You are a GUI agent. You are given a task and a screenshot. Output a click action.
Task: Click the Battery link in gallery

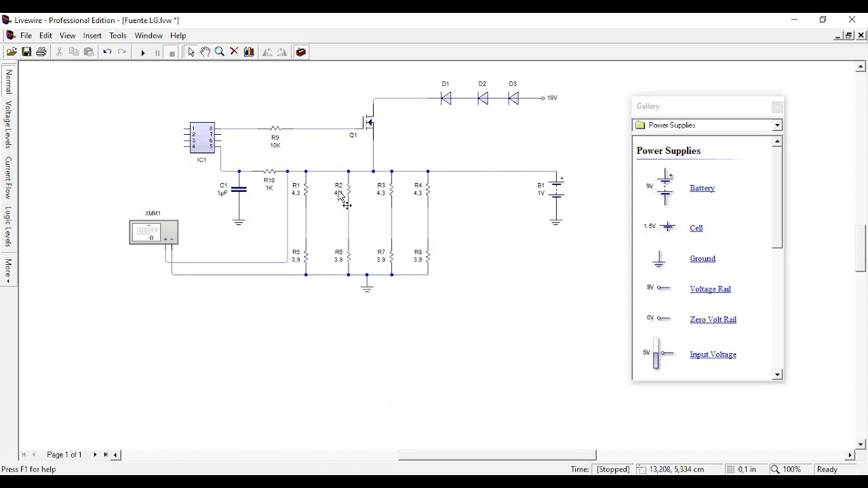(702, 188)
